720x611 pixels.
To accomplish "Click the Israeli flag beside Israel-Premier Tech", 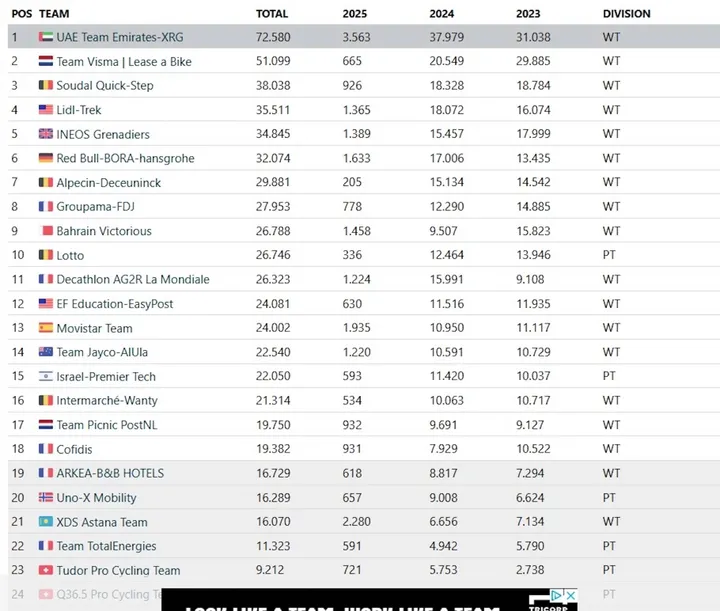I will pyautogui.click(x=45, y=376).
